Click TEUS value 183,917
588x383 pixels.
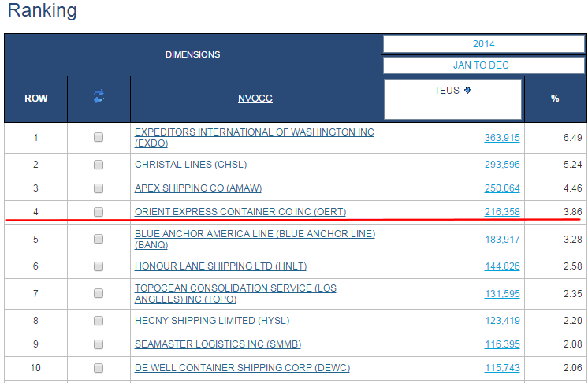coord(502,239)
